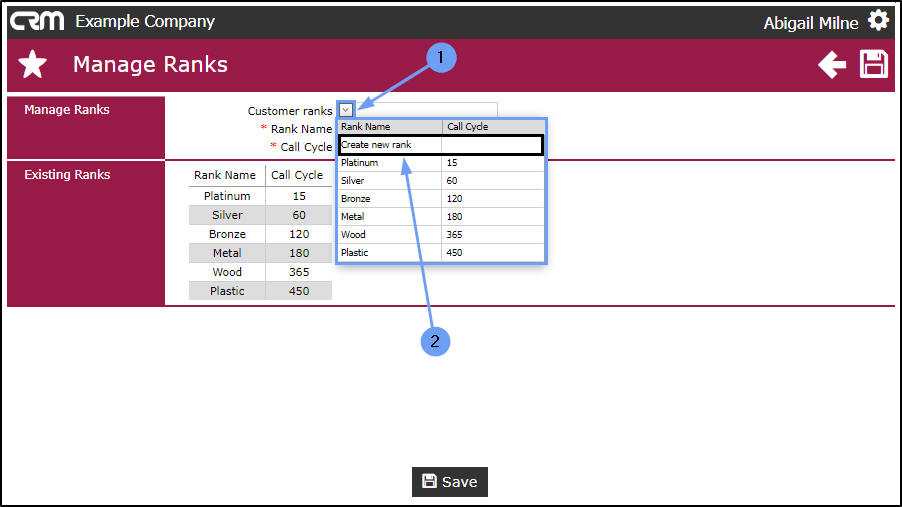Click Rank Name header in Existing Ranks table
Viewport: 902px width, 507px height.
tap(224, 175)
